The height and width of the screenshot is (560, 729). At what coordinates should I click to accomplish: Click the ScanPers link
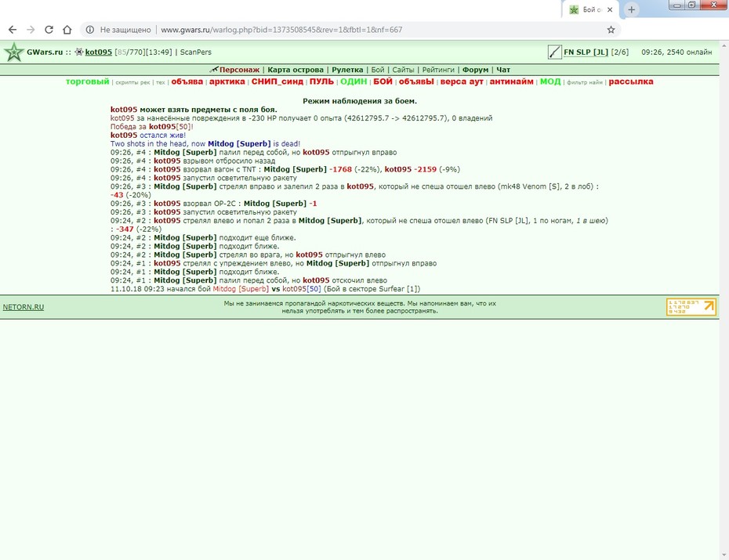coord(196,52)
